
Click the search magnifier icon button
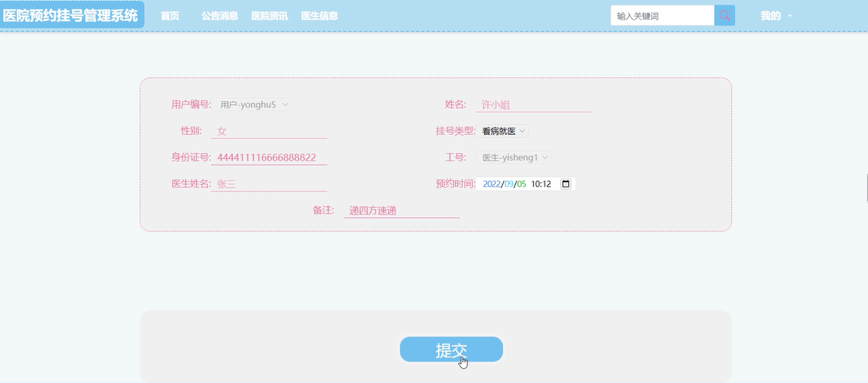724,15
